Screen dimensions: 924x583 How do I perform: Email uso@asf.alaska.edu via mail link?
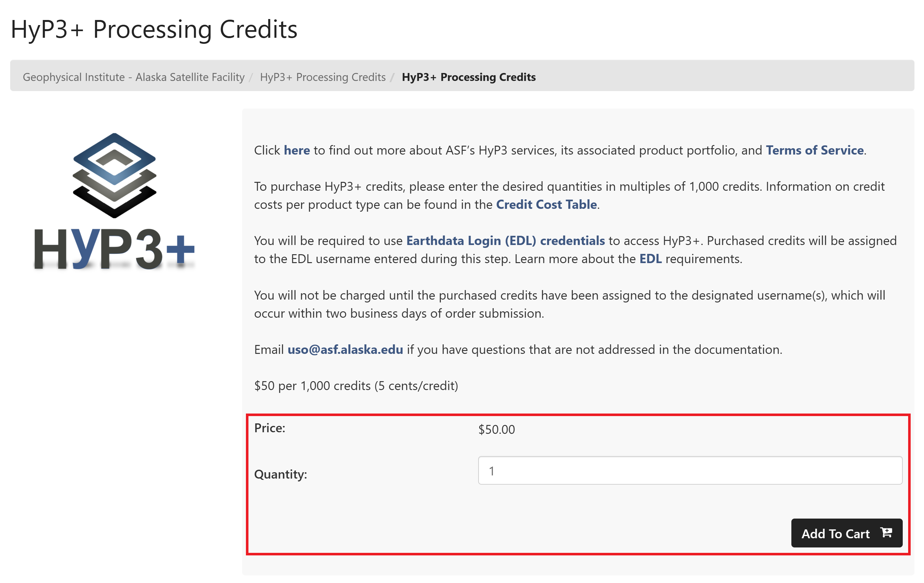pos(345,350)
